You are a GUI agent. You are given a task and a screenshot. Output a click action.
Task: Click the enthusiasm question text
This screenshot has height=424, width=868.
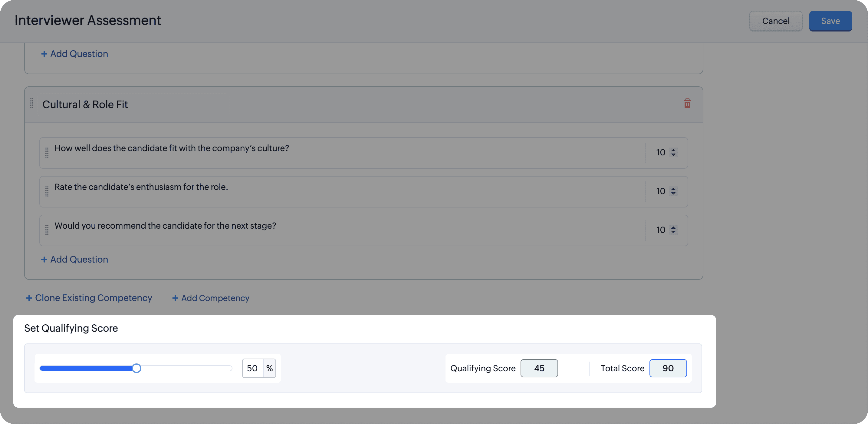click(x=141, y=187)
